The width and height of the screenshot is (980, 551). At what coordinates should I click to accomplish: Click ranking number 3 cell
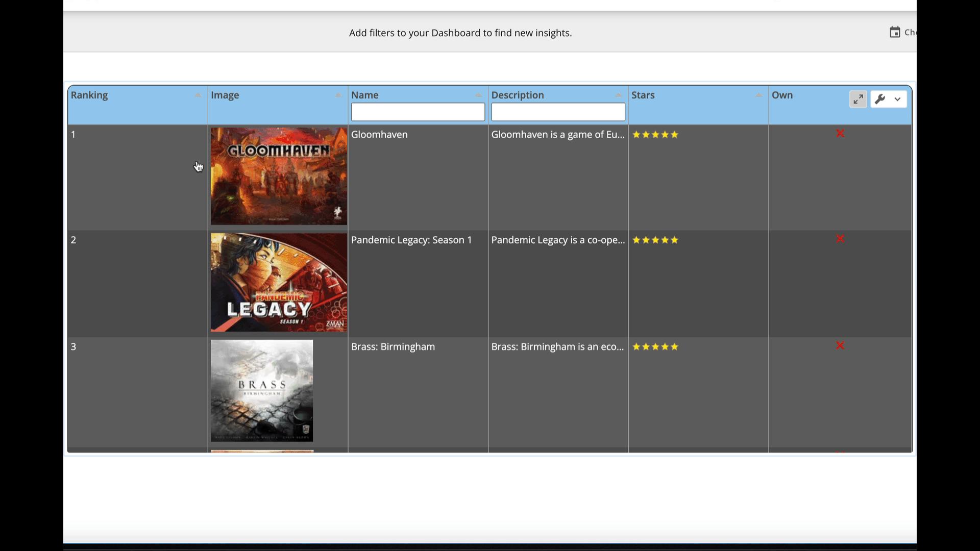click(138, 393)
